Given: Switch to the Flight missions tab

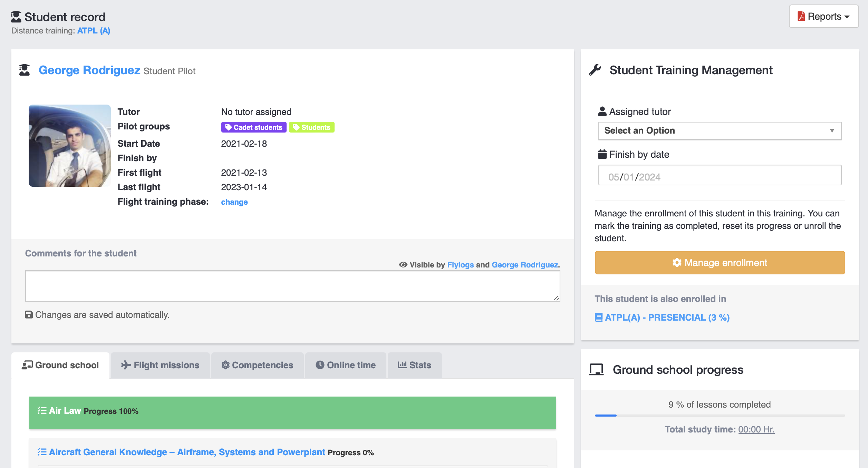Looking at the screenshot, I should [160, 365].
